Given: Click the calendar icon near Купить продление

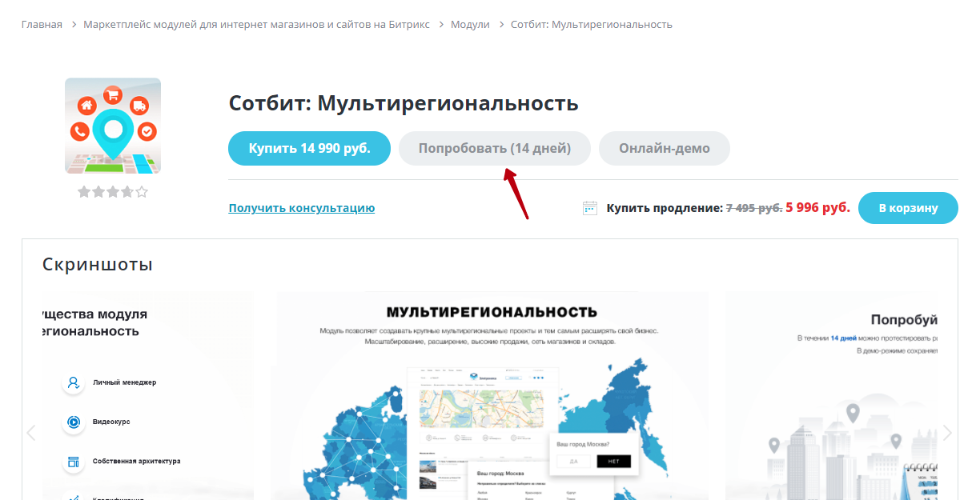Looking at the screenshot, I should [590, 208].
